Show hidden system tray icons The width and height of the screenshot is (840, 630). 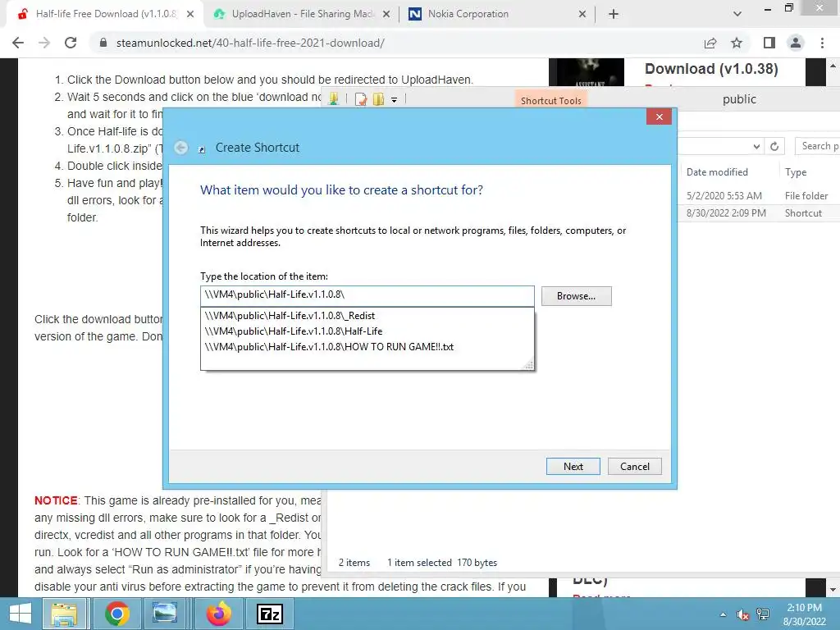(x=724, y=614)
